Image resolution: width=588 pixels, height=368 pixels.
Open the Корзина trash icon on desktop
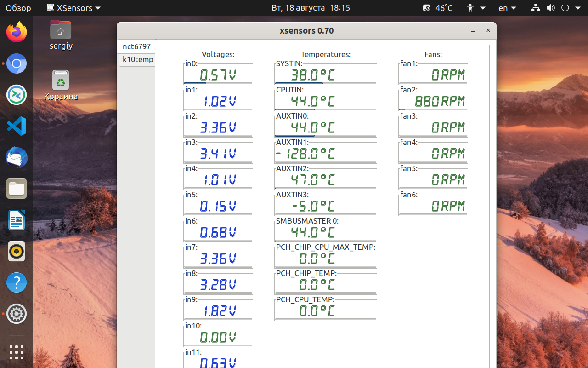[x=61, y=85]
